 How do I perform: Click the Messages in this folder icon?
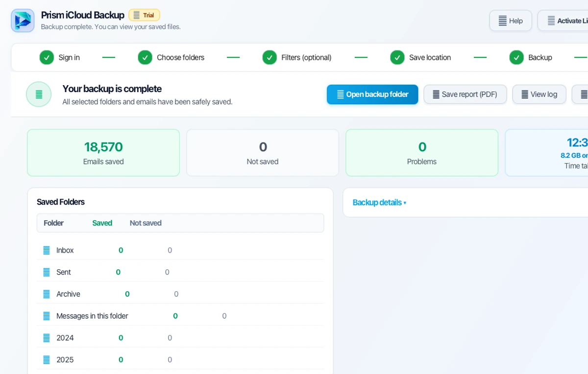[x=47, y=316]
